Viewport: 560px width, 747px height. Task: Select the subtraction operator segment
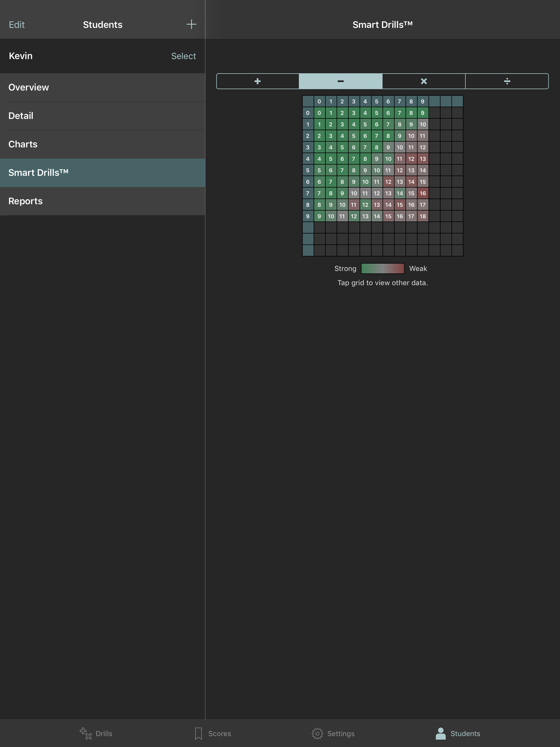(340, 81)
